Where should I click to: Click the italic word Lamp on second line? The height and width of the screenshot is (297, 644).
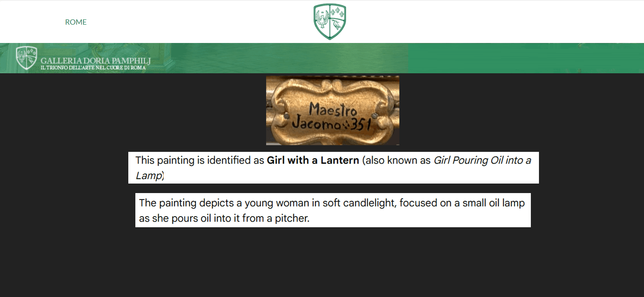click(x=149, y=175)
